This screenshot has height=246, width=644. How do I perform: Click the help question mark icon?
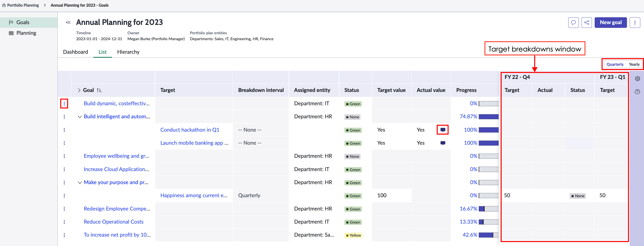point(637,92)
